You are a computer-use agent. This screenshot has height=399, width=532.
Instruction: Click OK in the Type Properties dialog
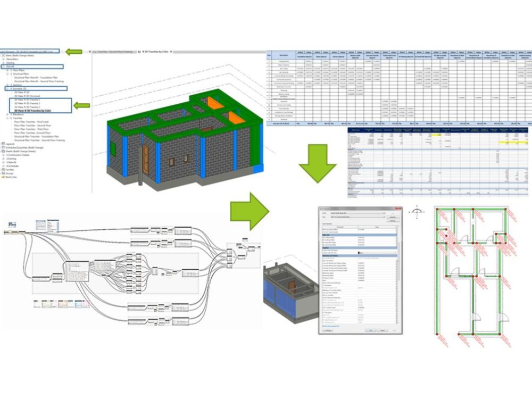tap(370, 330)
